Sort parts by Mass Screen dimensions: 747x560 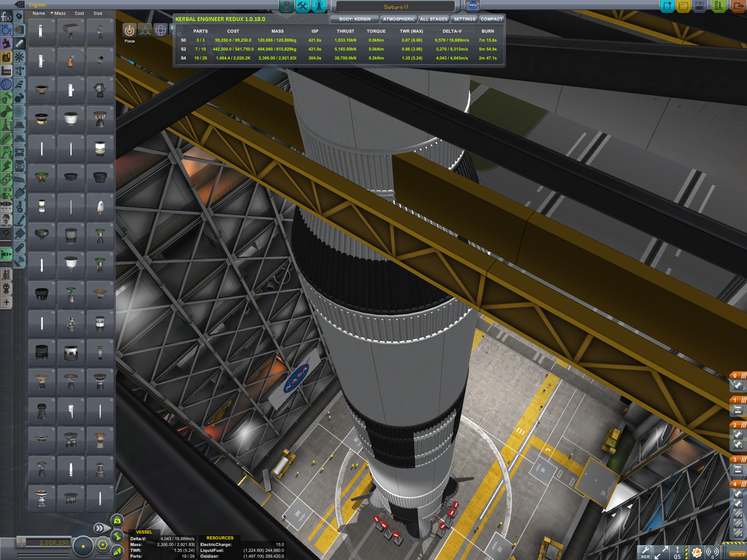click(x=60, y=13)
